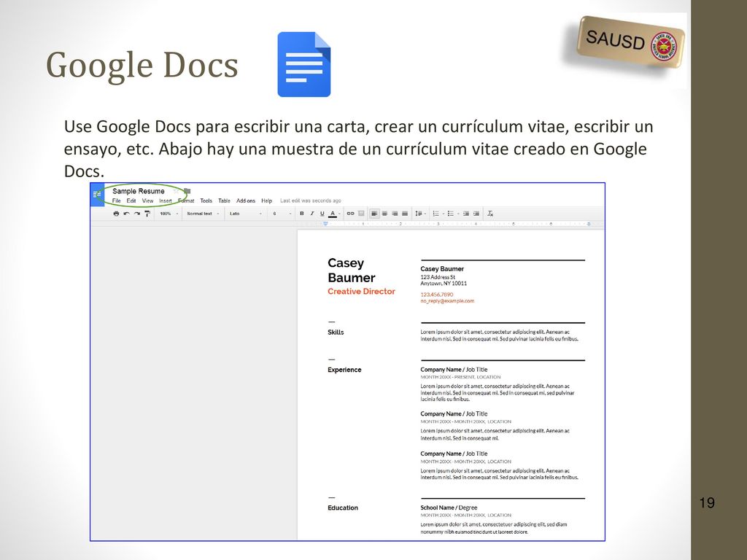Click the Sample Resume document title
This screenshot has width=747, height=560.
coord(138,191)
